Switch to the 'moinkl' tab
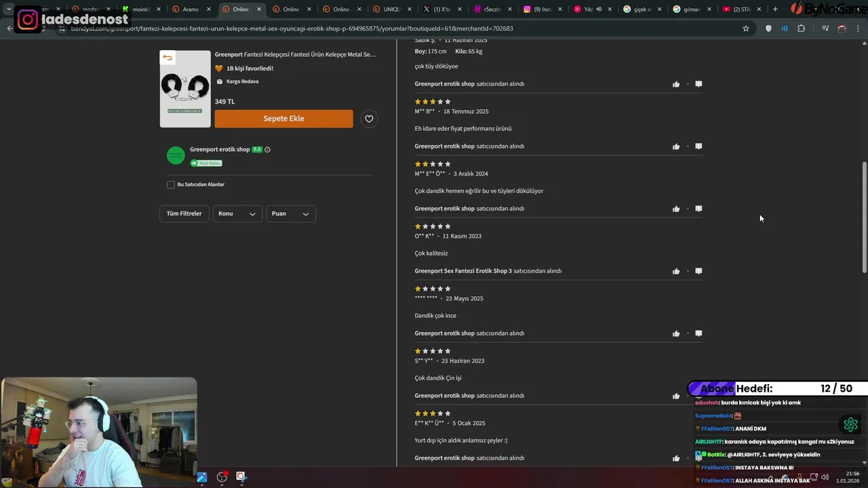This screenshot has width=868, height=488. click(x=140, y=9)
